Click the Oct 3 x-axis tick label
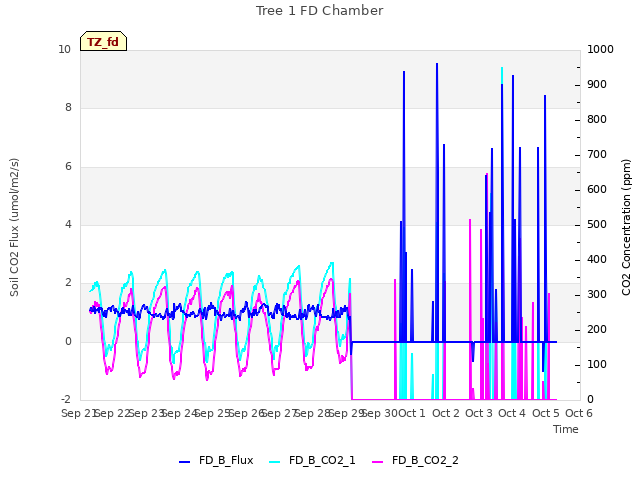Screen dimensions: 640x480 (479, 413)
